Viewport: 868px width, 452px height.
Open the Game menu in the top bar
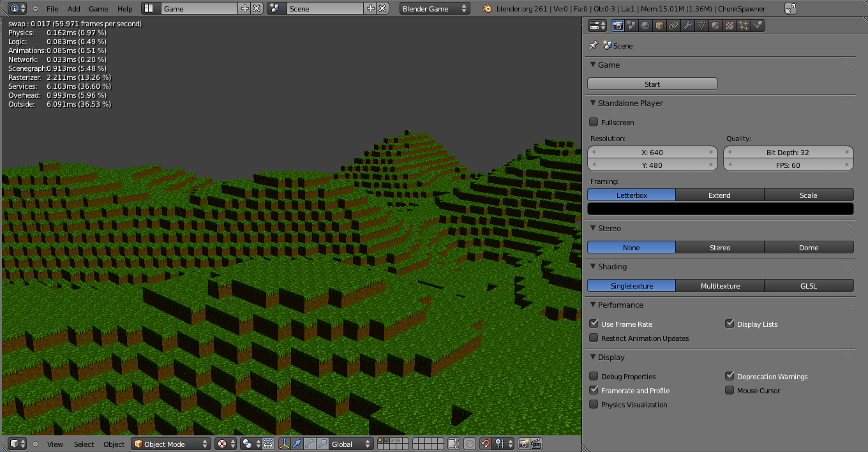98,8
